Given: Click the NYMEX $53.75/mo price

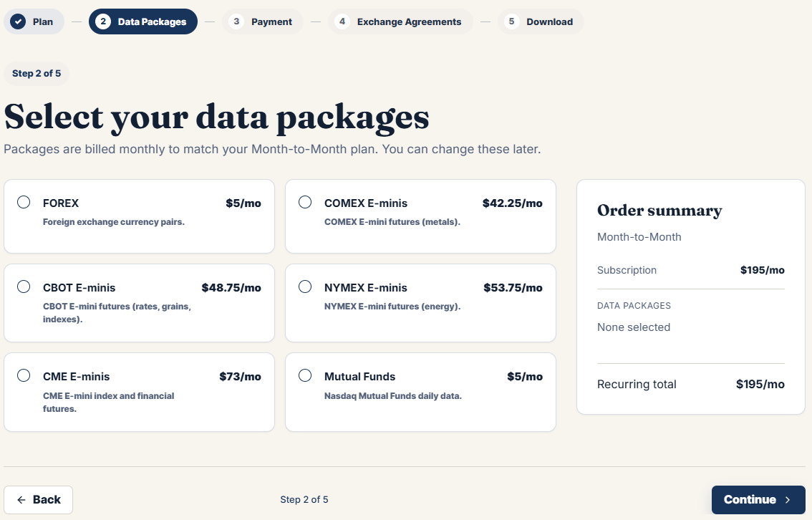Looking at the screenshot, I should coord(513,287).
